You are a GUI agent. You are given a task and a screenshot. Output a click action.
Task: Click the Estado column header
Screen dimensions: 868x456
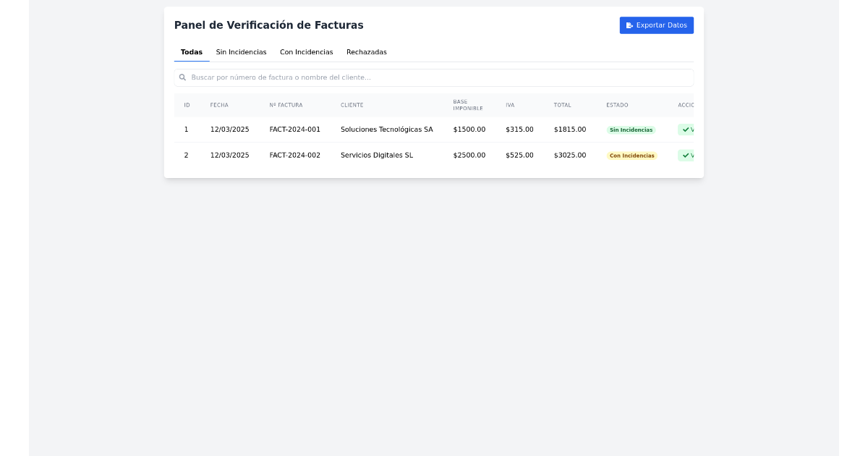tap(617, 105)
